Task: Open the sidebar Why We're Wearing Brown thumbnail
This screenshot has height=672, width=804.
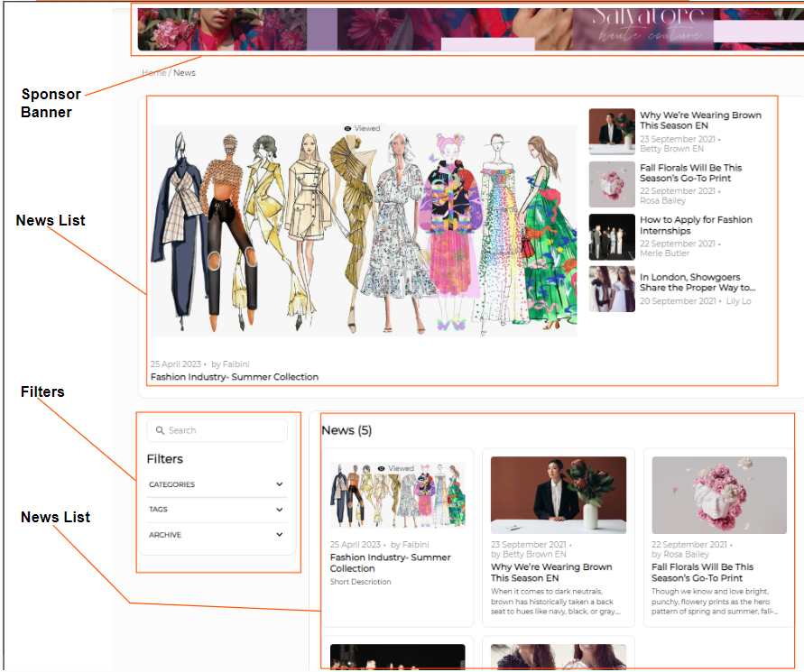Action: (612, 133)
